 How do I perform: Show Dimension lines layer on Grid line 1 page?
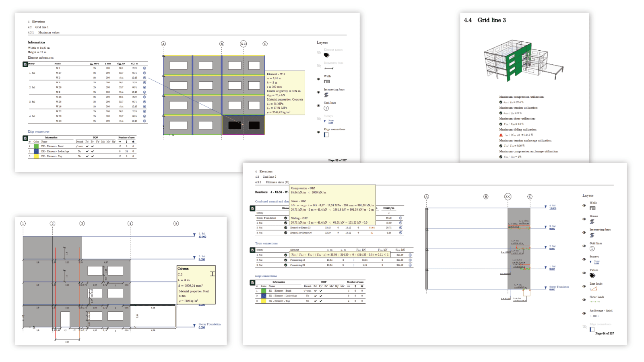pyautogui.click(x=319, y=66)
